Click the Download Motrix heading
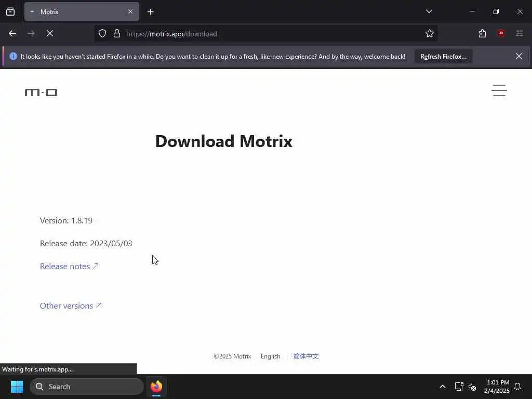The image size is (532, 399). [x=223, y=141]
